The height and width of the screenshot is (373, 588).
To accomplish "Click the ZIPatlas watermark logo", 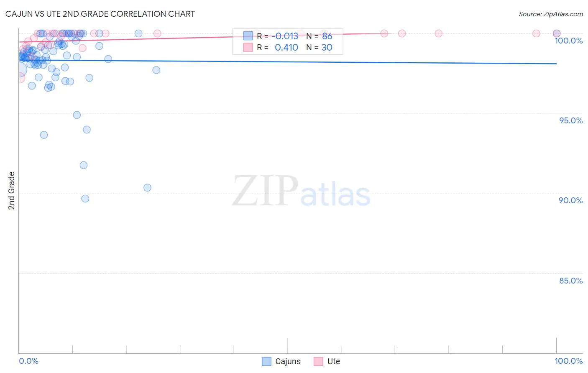I will click(301, 192).
